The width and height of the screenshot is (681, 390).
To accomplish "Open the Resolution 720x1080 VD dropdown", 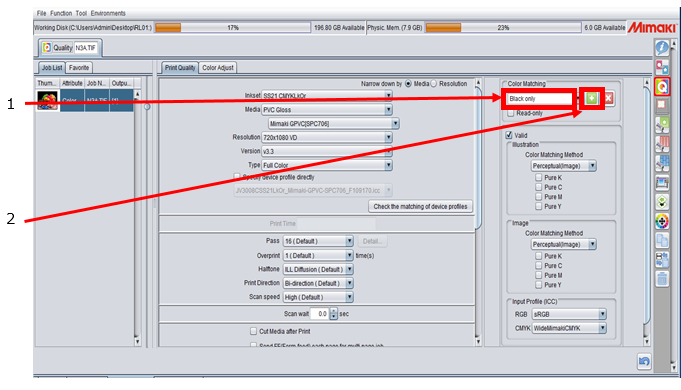I will point(327,137).
